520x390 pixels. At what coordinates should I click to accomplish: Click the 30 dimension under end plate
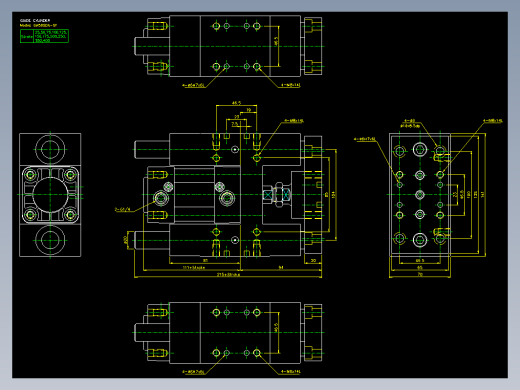313,260
